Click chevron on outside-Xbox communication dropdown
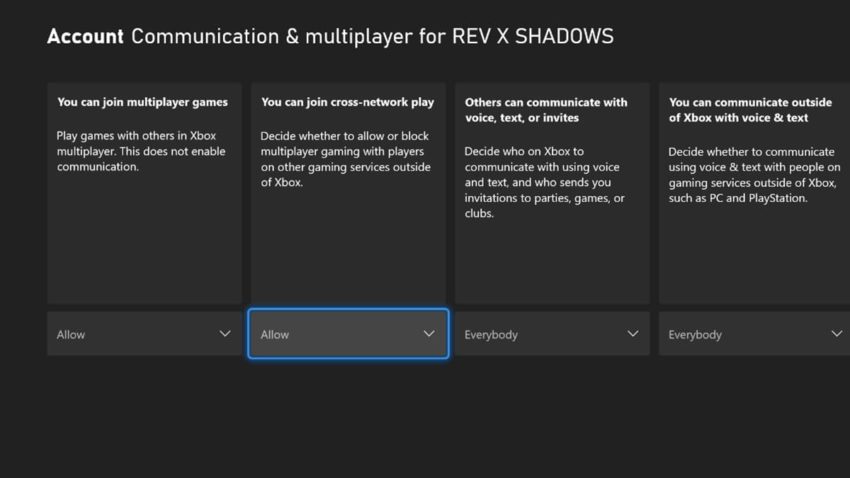The image size is (850, 478). click(836, 334)
